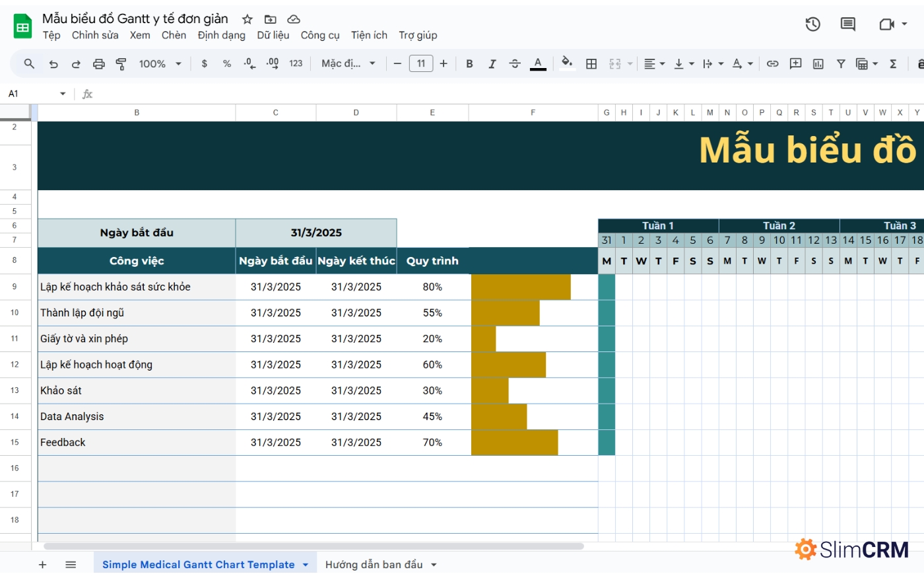Open the Dữ liệu menu

[x=273, y=35]
